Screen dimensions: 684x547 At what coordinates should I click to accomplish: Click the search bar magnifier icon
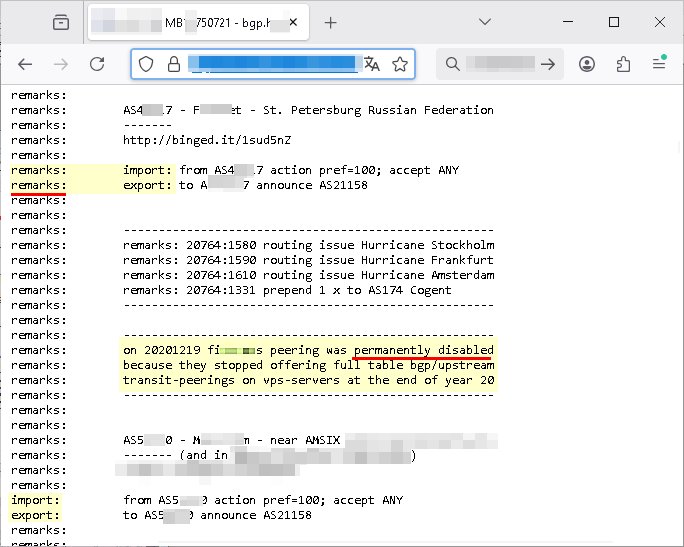[x=453, y=64]
